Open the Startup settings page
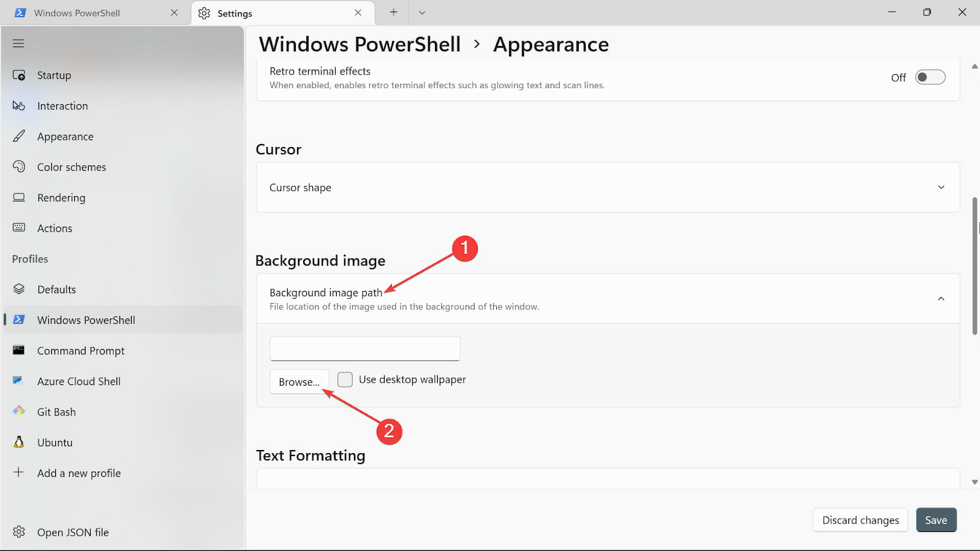The width and height of the screenshot is (980, 551). pos(123,75)
